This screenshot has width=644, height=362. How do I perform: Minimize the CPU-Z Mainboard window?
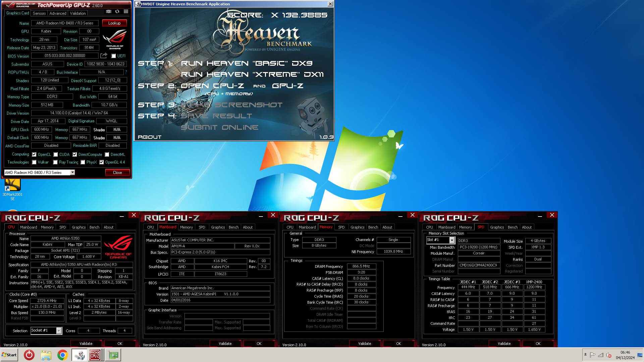point(261,216)
